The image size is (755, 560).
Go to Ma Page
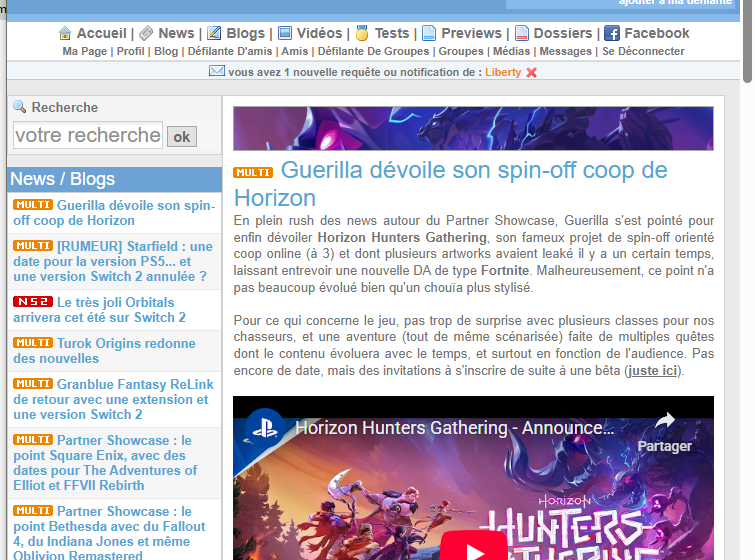coord(85,51)
